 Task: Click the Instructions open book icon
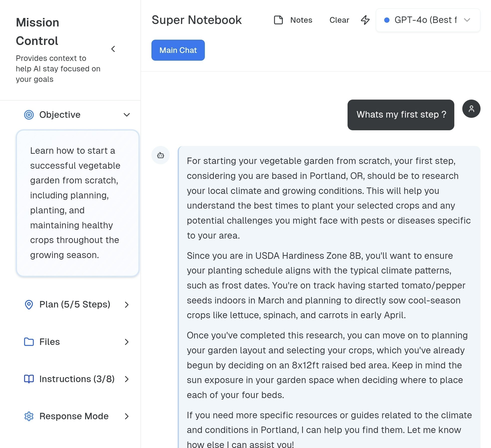pyautogui.click(x=29, y=379)
